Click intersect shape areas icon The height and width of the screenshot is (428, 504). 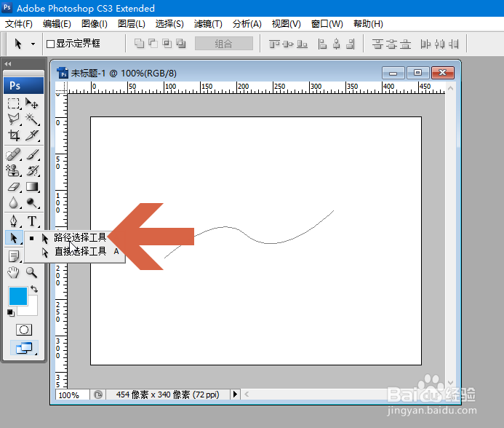(167, 44)
